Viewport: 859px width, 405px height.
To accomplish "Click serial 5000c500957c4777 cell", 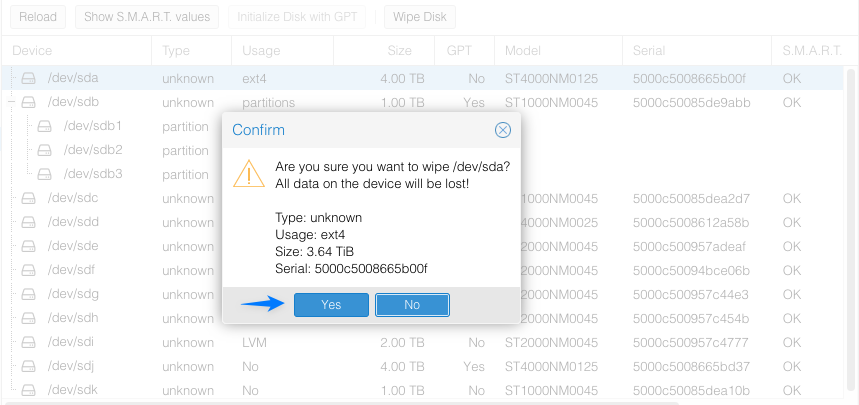I will [690, 343].
